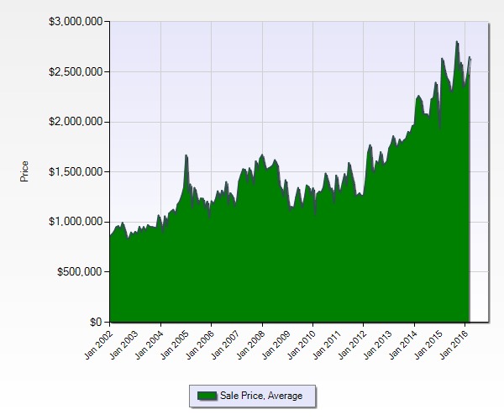Click the Jan 2002 axis label

(x=98, y=344)
